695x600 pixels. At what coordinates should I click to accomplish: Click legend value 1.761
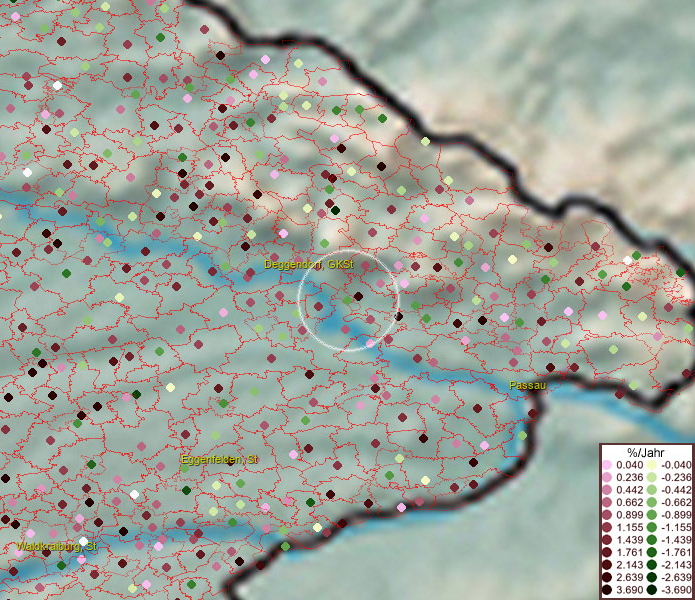pyautogui.click(x=629, y=553)
